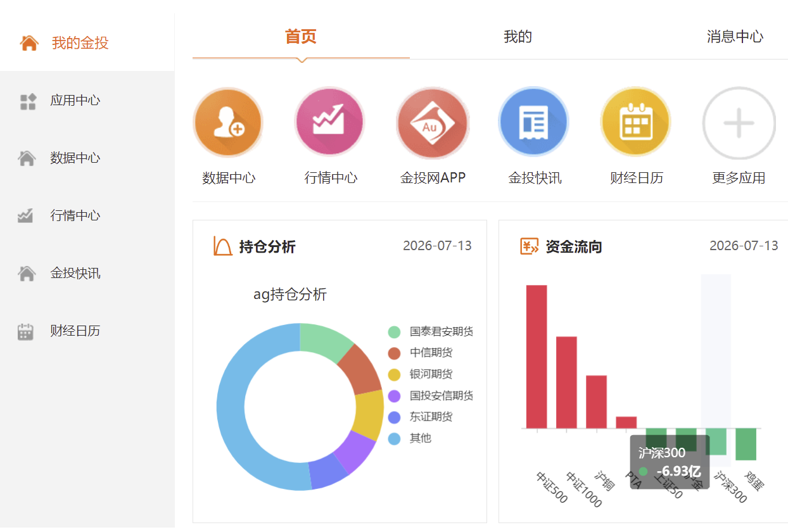Toggle 其他 legend entry

(x=410, y=438)
